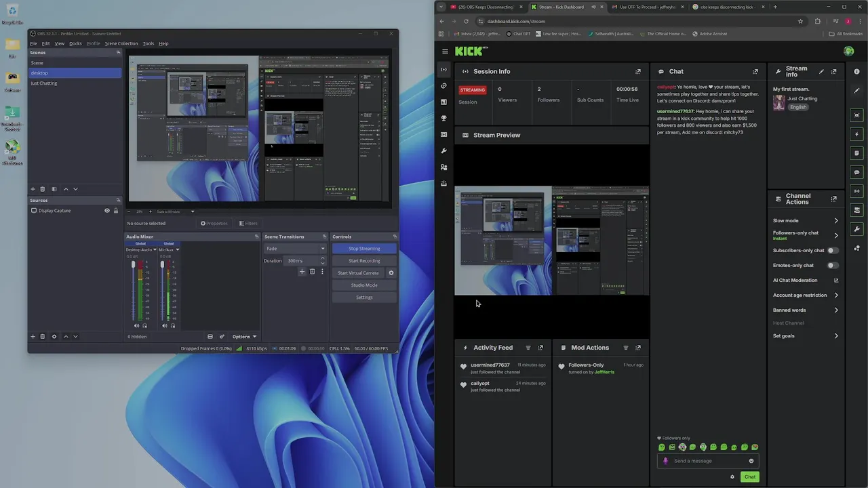868x488 pixels.
Task: Adjust Mic/Aux volume fader
Action: 162,265
